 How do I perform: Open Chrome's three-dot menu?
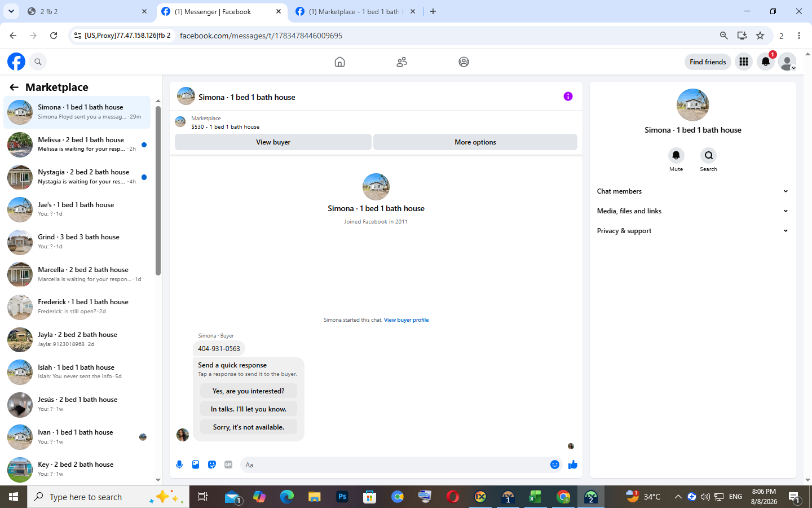[x=799, y=36]
